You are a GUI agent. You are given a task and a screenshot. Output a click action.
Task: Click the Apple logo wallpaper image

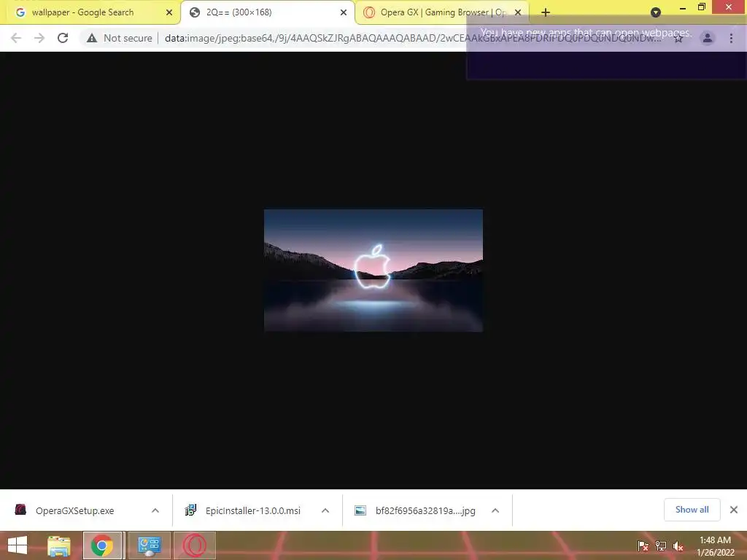pos(373,270)
